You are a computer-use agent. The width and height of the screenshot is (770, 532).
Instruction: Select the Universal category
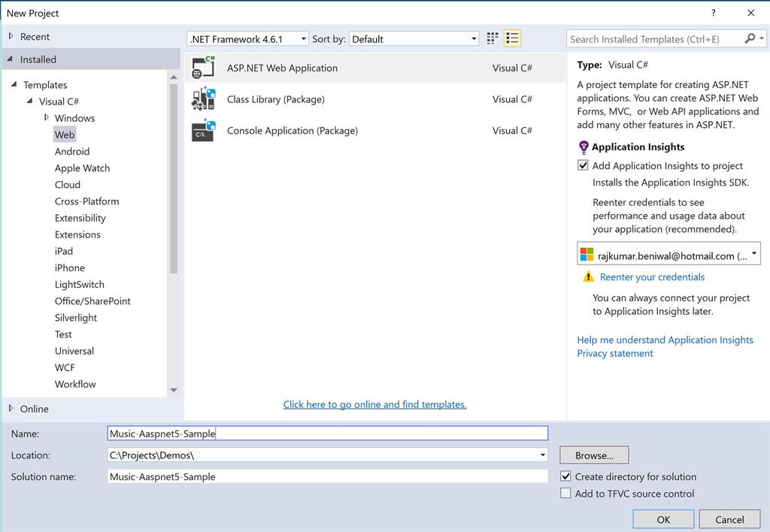[74, 351]
